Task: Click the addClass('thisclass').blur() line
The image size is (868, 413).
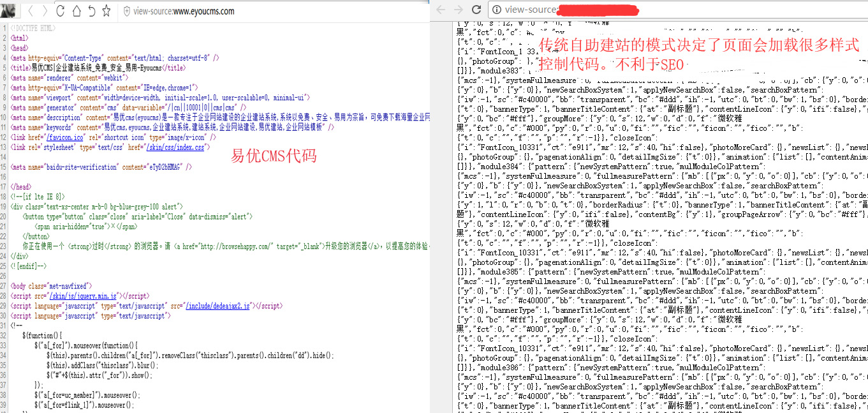Action: (x=102, y=366)
